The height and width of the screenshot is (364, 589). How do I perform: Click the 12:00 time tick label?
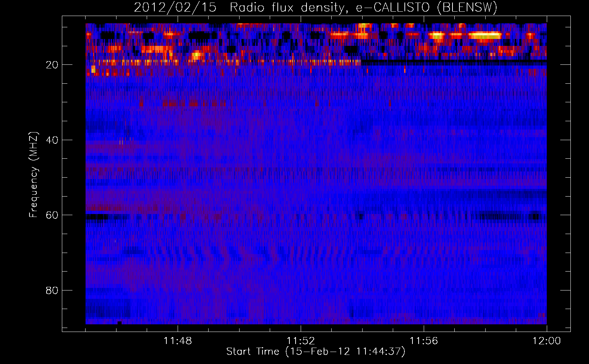[547, 341]
